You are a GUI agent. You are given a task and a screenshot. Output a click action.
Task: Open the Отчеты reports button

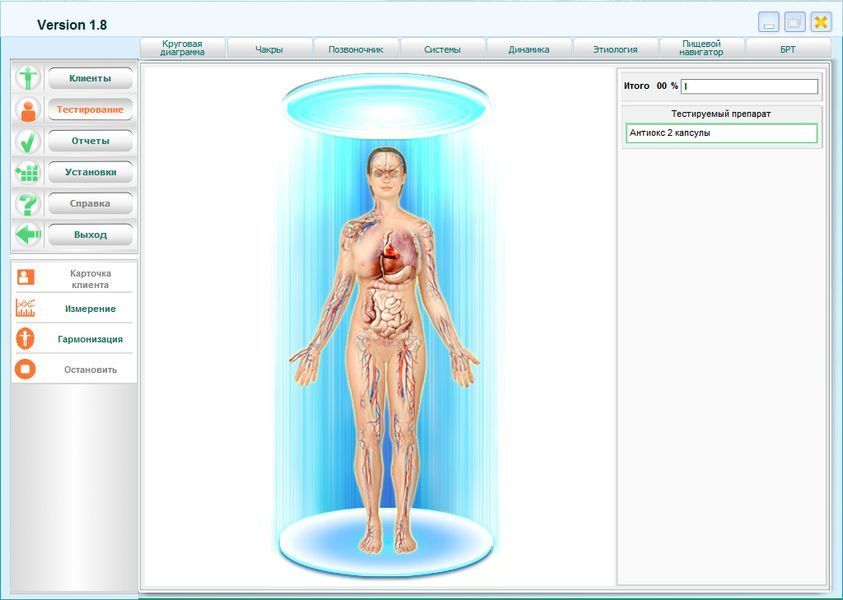pos(90,141)
